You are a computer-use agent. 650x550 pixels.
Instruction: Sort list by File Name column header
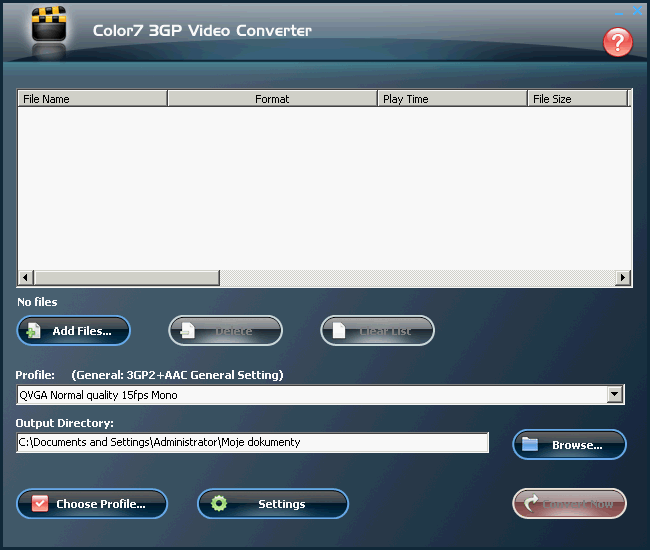pyautogui.click(x=92, y=99)
